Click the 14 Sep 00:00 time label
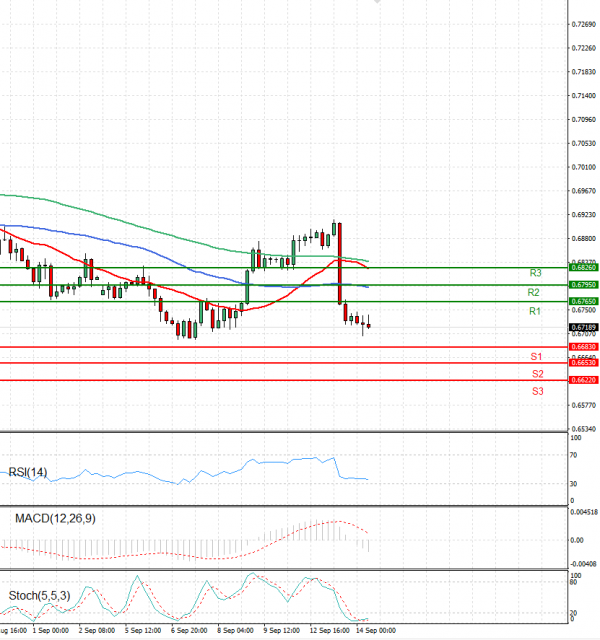 [x=376, y=631]
